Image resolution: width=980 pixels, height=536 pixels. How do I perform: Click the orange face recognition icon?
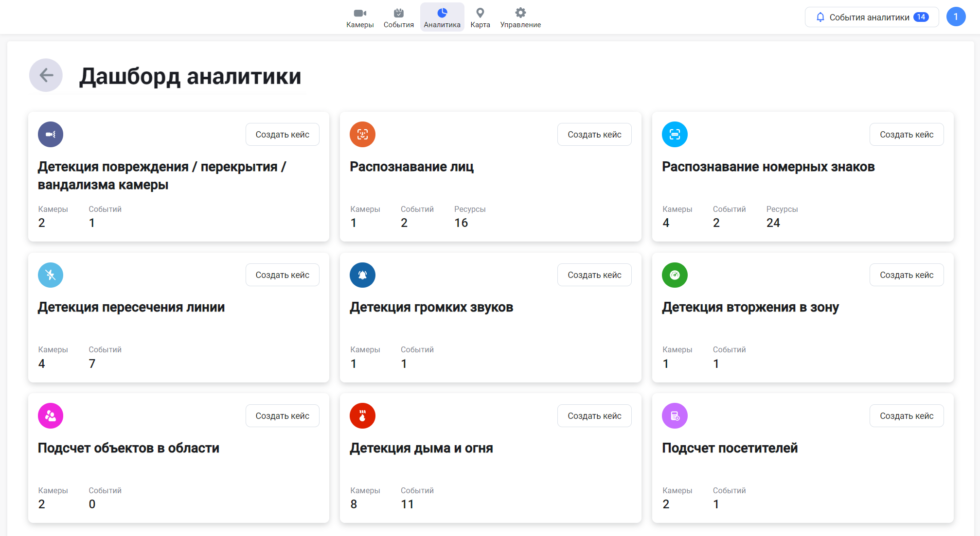(362, 135)
